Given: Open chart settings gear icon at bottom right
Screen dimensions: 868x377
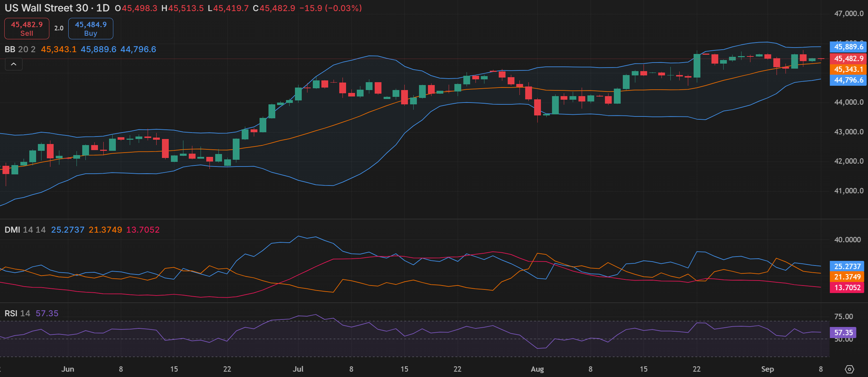Looking at the screenshot, I should click(x=849, y=369).
